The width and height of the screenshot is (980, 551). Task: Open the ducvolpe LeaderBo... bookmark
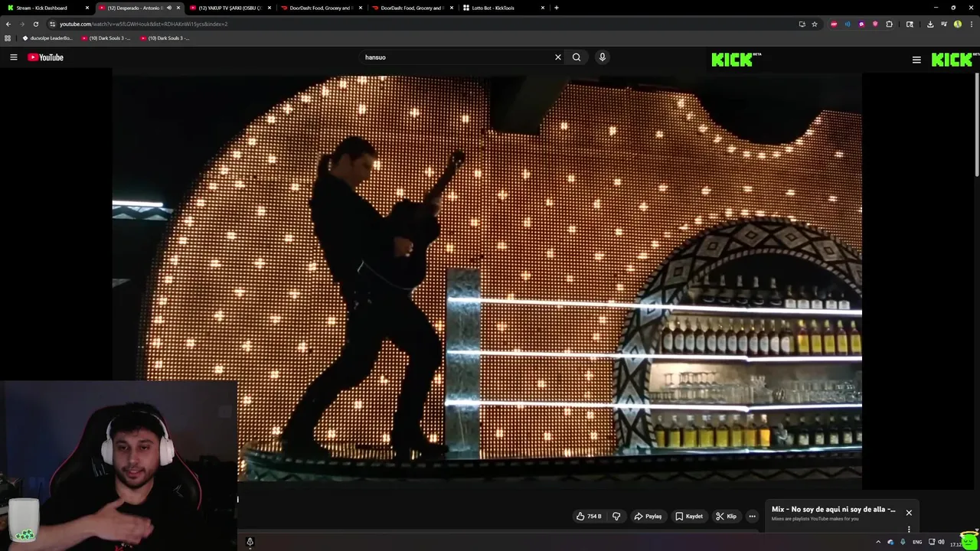tap(47, 37)
